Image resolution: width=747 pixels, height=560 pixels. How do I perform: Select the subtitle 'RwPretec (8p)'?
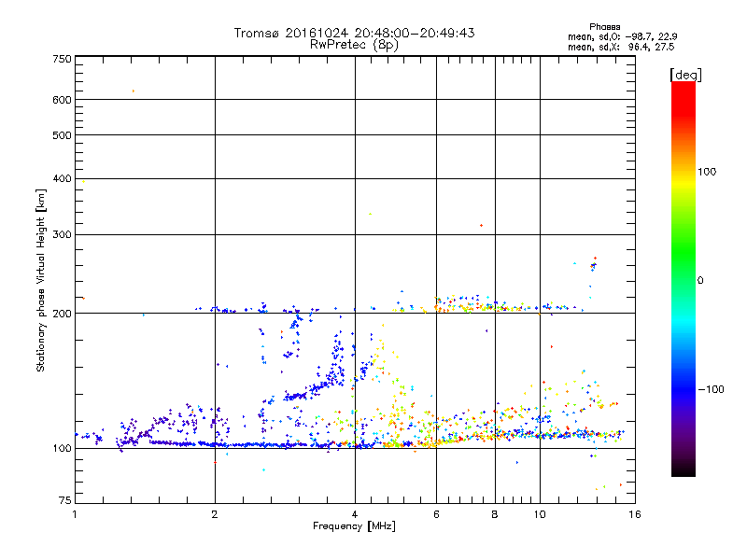[354, 45]
